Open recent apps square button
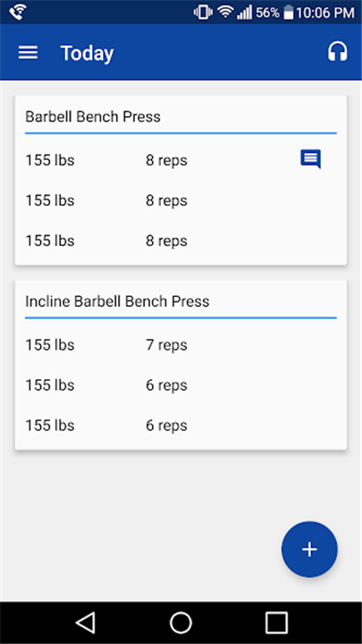 pos(276,623)
